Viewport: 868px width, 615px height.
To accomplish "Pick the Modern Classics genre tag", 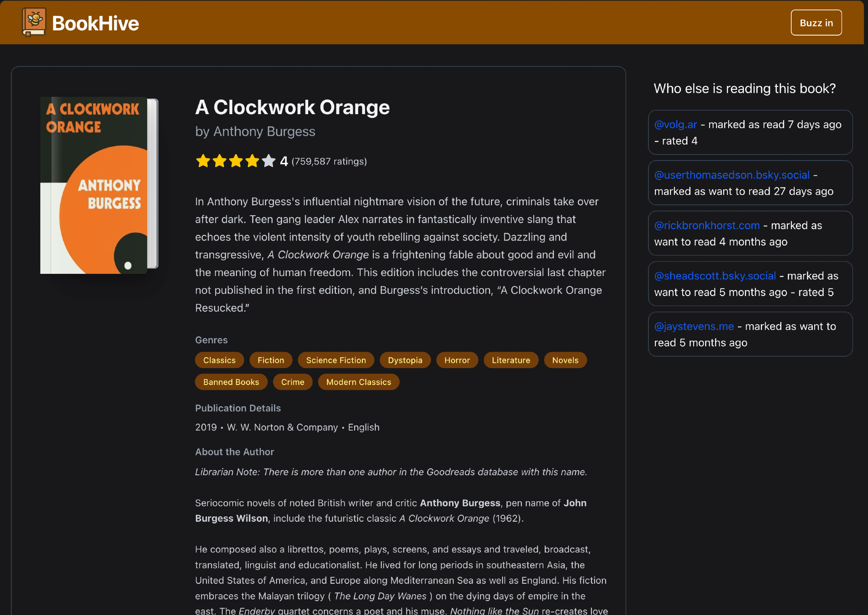I will click(x=358, y=382).
